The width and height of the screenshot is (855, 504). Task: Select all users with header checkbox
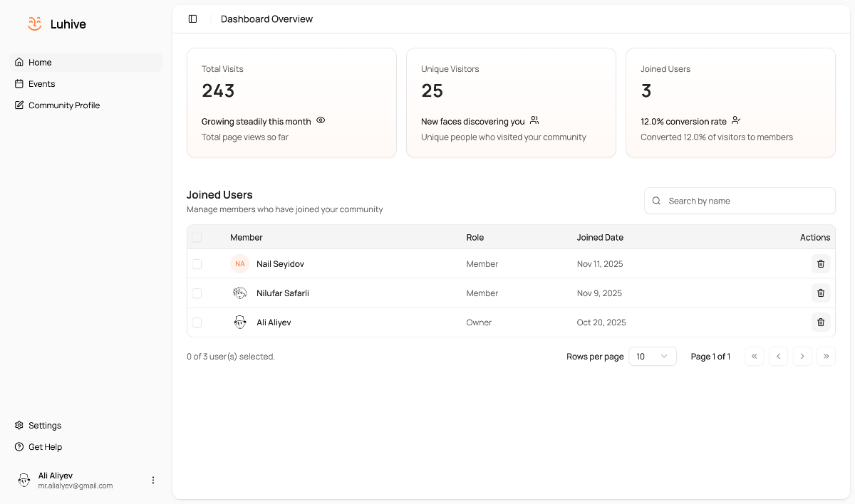click(197, 238)
